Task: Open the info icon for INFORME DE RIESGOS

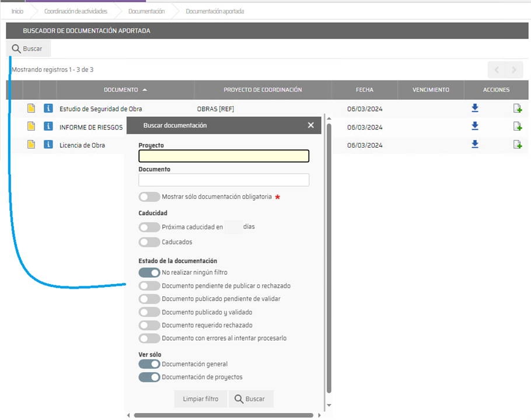Action: click(x=48, y=127)
